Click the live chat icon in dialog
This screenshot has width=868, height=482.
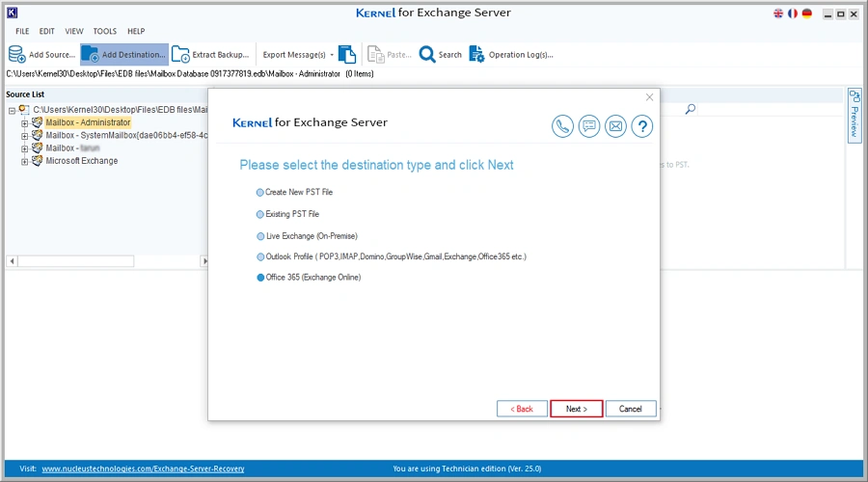589,126
